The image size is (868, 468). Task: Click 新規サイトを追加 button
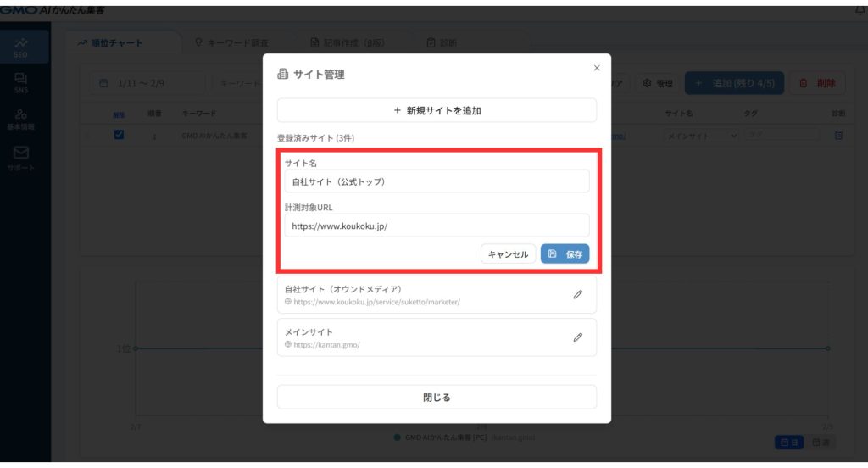[x=437, y=110]
